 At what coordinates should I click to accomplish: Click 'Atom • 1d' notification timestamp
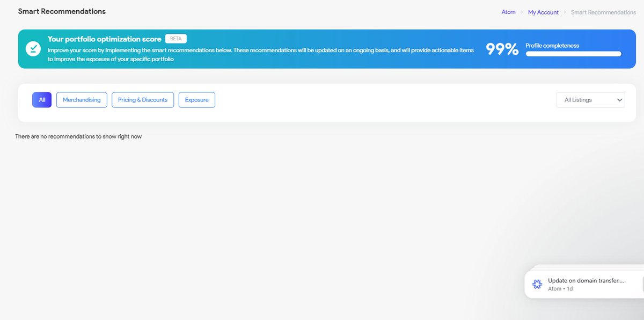click(x=560, y=289)
